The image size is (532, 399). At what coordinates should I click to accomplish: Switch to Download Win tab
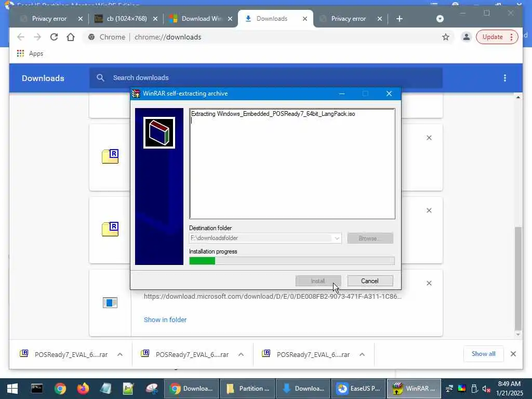coord(202,19)
